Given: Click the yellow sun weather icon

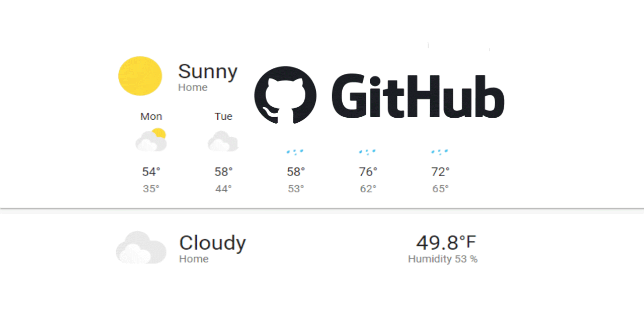Looking at the screenshot, I should coord(140,76).
